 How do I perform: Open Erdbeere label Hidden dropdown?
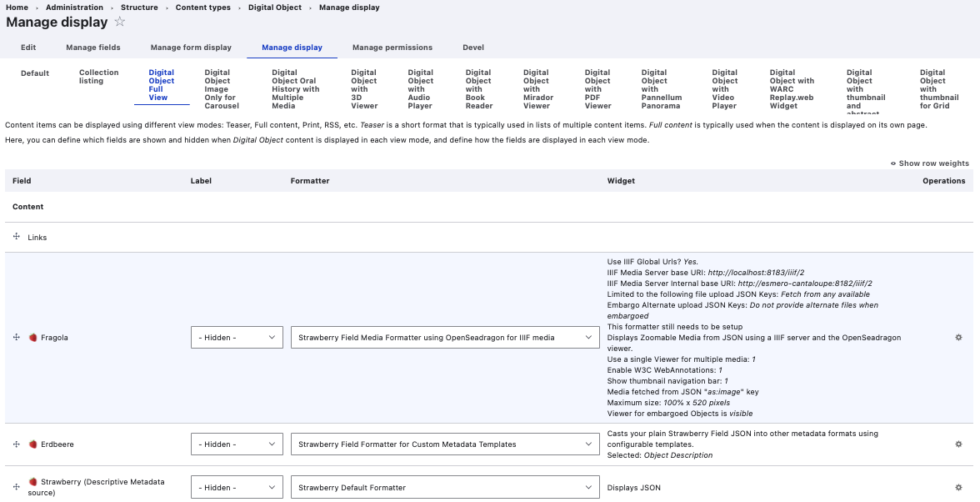[x=237, y=444]
